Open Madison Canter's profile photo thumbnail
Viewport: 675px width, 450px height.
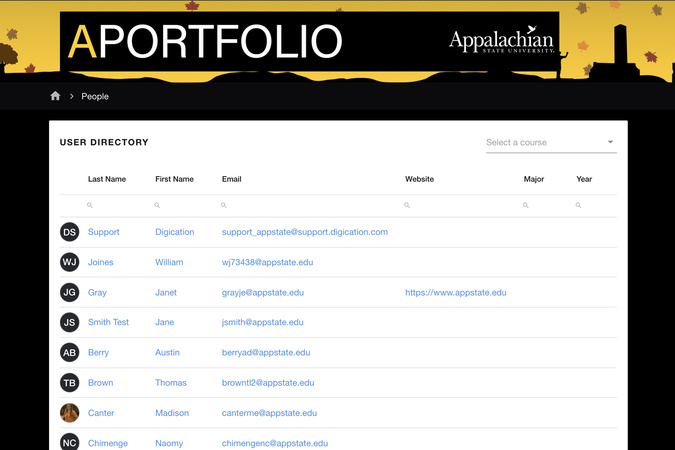tap(69, 413)
